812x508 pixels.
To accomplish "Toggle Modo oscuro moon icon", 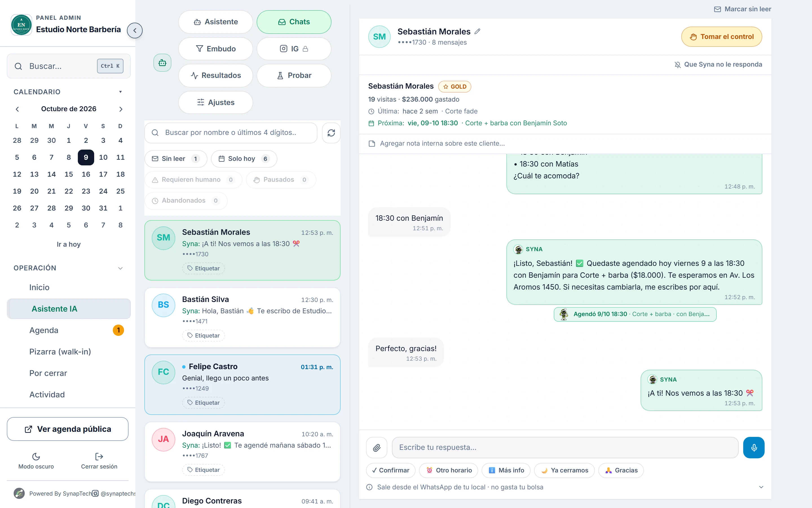I will pos(36,457).
